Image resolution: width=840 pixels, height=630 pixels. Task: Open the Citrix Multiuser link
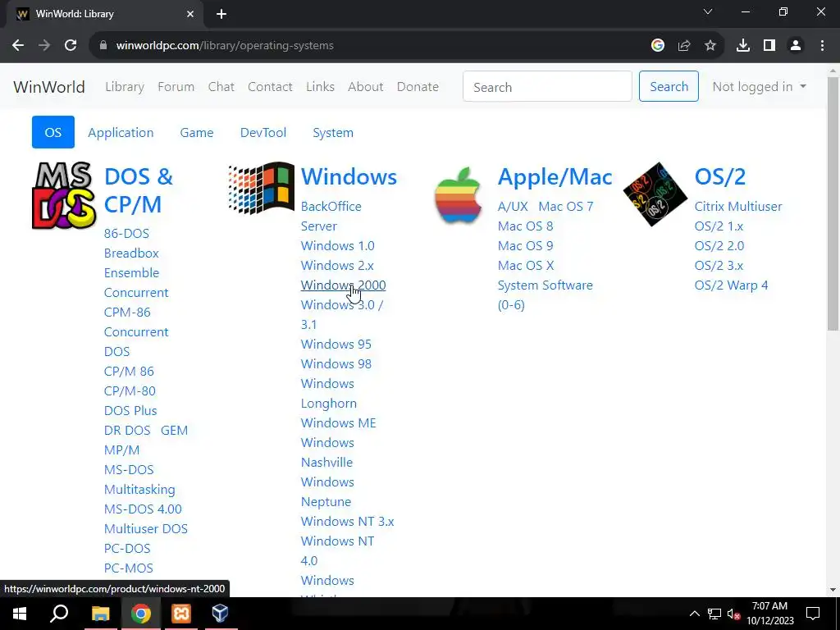(738, 206)
